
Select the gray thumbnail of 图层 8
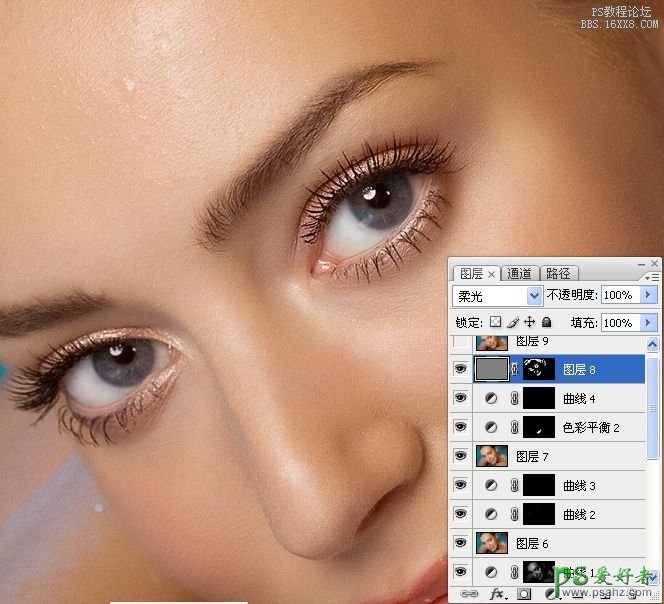click(492, 369)
